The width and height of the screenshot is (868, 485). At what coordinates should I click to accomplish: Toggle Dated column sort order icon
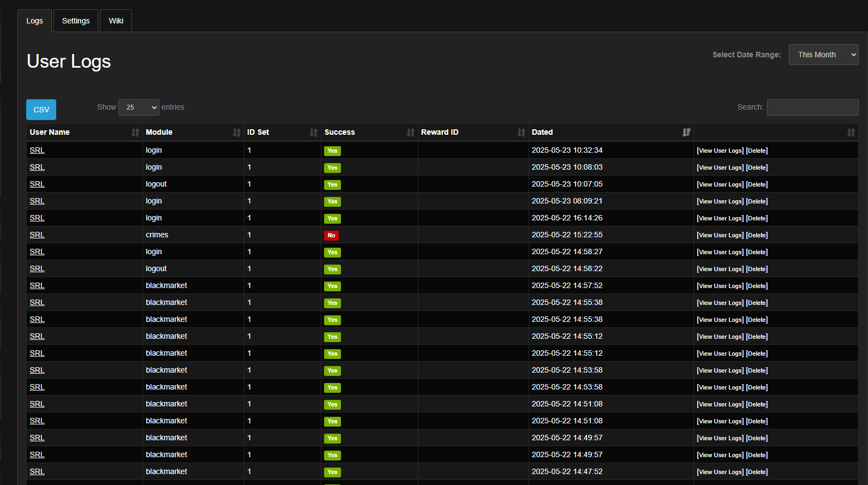[686, 133]
